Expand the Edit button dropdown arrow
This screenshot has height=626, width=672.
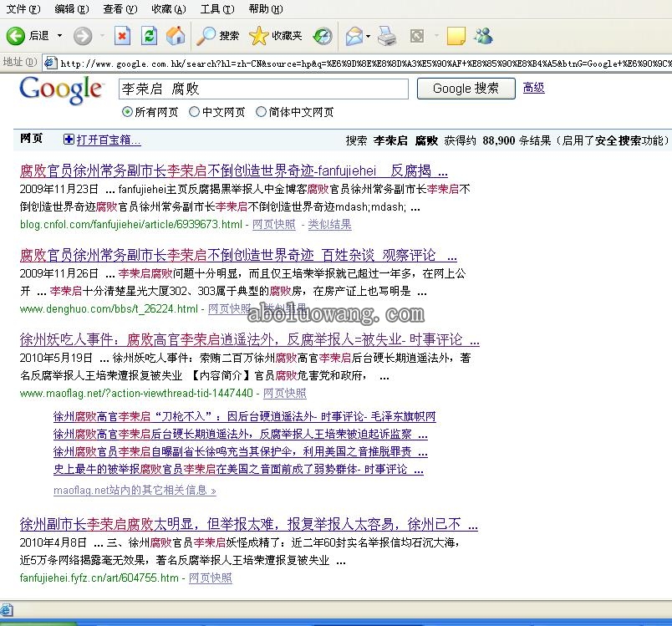coord(436,36)
